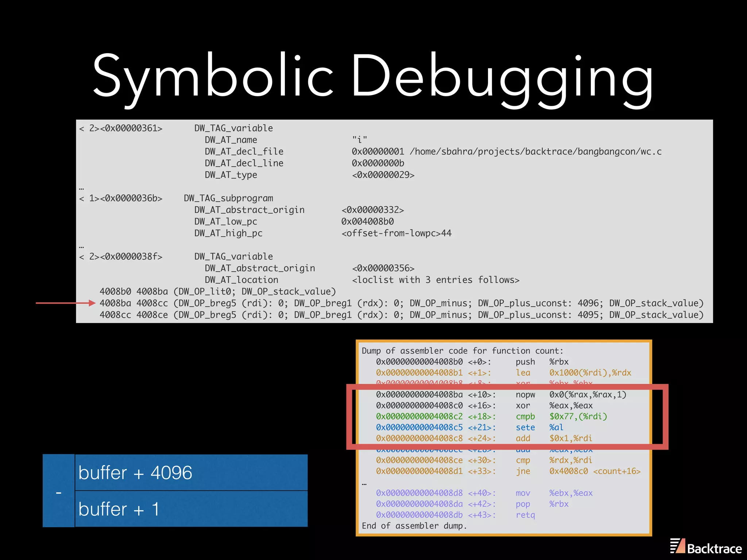Click the blue 'sete %al' line

pos(470,427)
